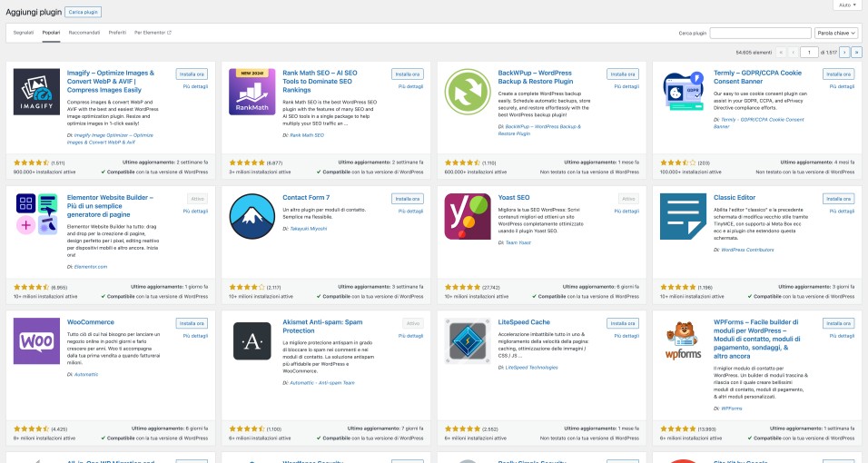Go to the next page of plugins

pyautogui.click(x=844, y=53)
